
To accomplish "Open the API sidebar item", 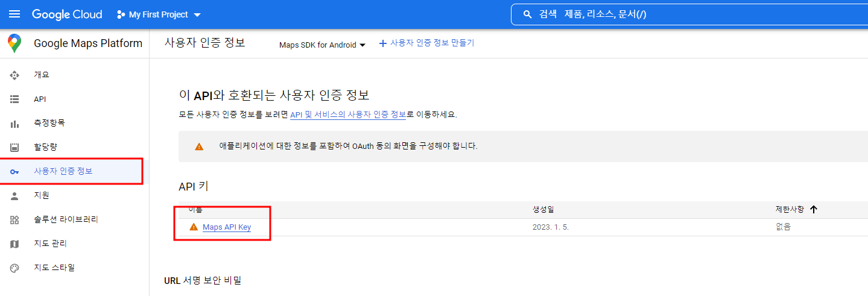I will click(x=40, y=99).
